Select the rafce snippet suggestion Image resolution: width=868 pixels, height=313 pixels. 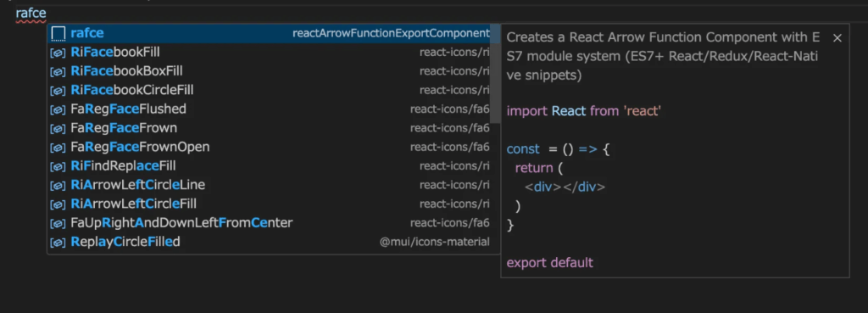(x=269, y=33)
